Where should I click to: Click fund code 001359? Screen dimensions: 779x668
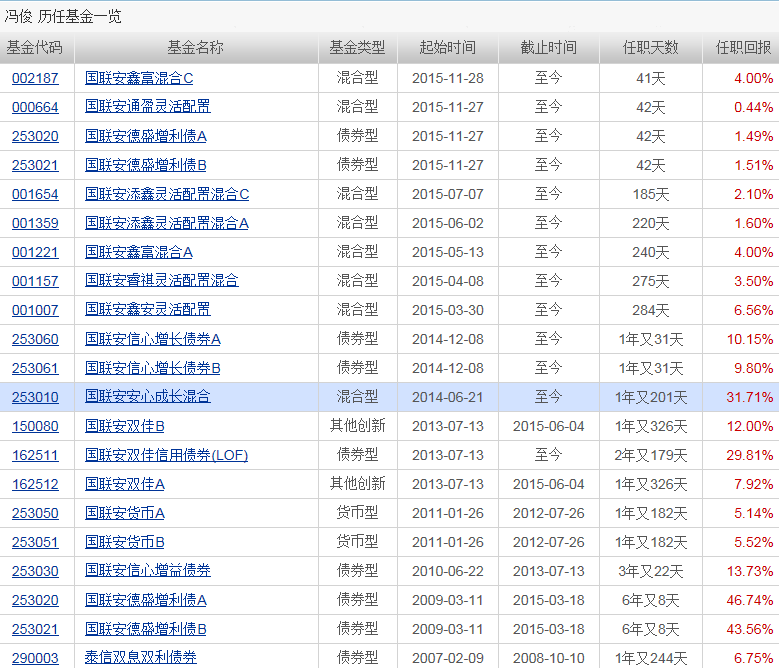point(35,223)
